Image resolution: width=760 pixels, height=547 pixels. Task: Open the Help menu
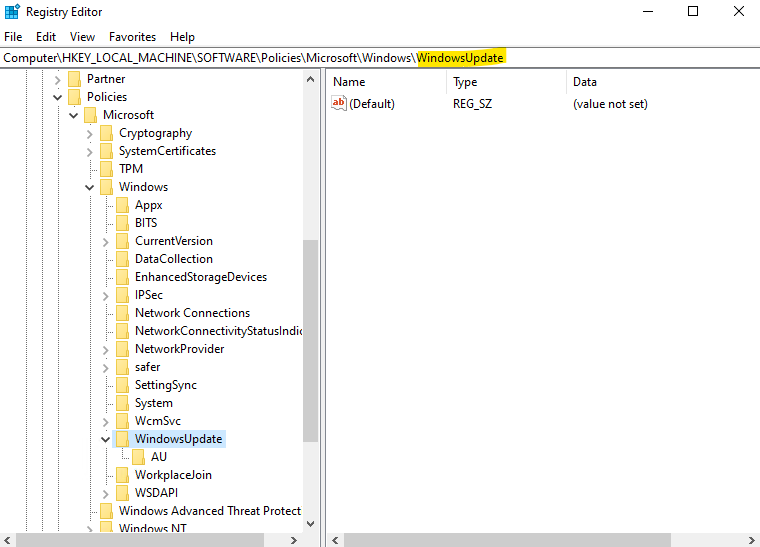[182, 37]
